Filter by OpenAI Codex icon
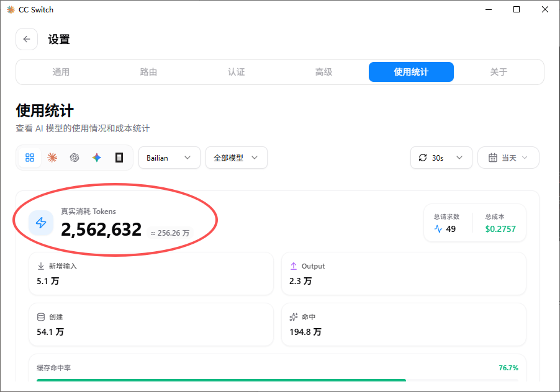This screenshot has width=560, height=392. (x=75, y=158)
